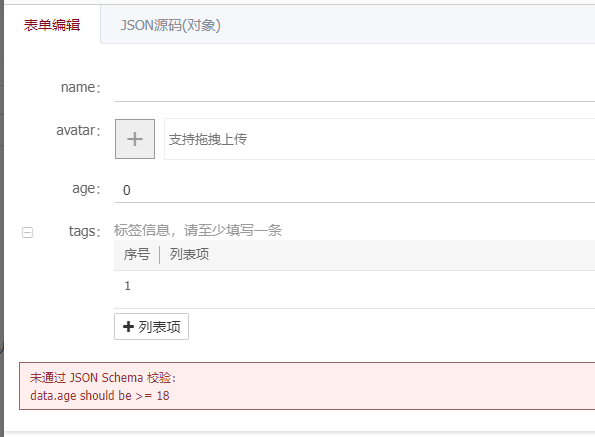595x437 pixels.
Task: Click the avatar upload plus icon
Action: (x=135, y=139)
